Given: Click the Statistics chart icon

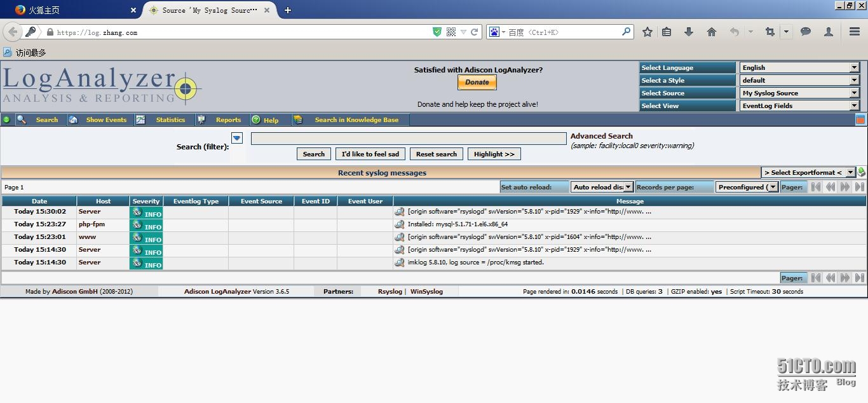Looking at the screenshot, I should tap(140, 120).
